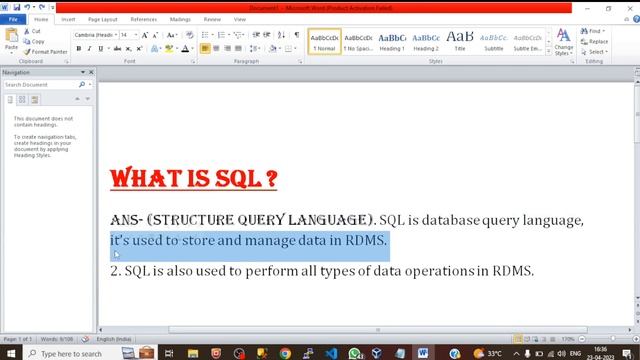Decrease paragraph indent
This screenshot has height=360, width=640.
[x=256, y=35]
